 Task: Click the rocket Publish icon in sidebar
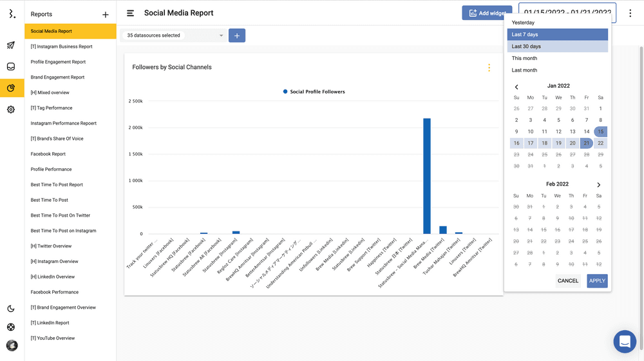pos(11,45)
